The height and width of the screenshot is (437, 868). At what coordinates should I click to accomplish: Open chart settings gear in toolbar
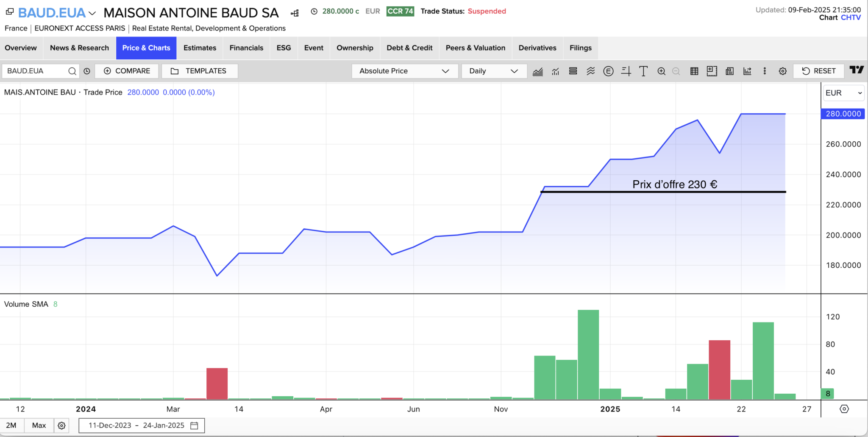tap(782, 71)
